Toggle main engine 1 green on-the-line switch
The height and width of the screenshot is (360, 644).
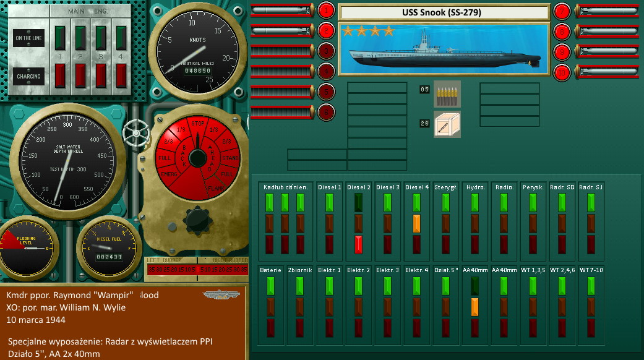click(61, 36)
